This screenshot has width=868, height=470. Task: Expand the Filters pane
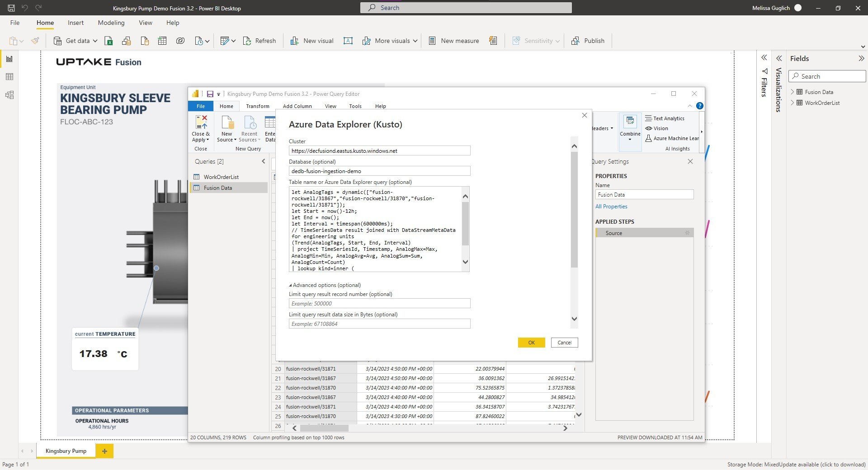tap(764, 58)
